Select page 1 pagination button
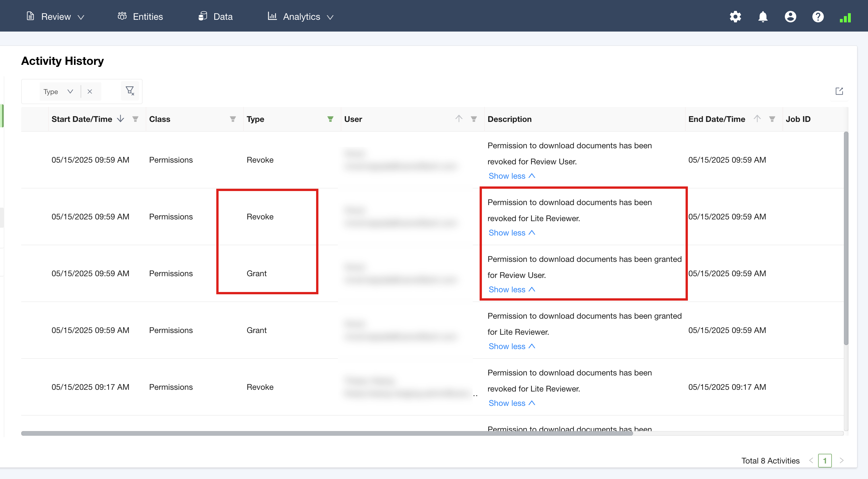The height and width of the screenshot is (479, 868). [x=824, y=460]
